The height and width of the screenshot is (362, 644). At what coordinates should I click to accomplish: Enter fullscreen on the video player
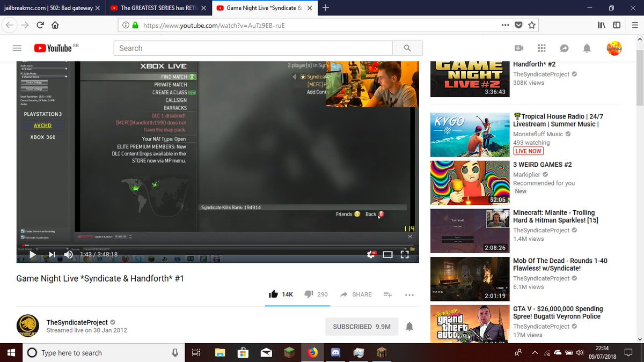[x=405, y=255]
